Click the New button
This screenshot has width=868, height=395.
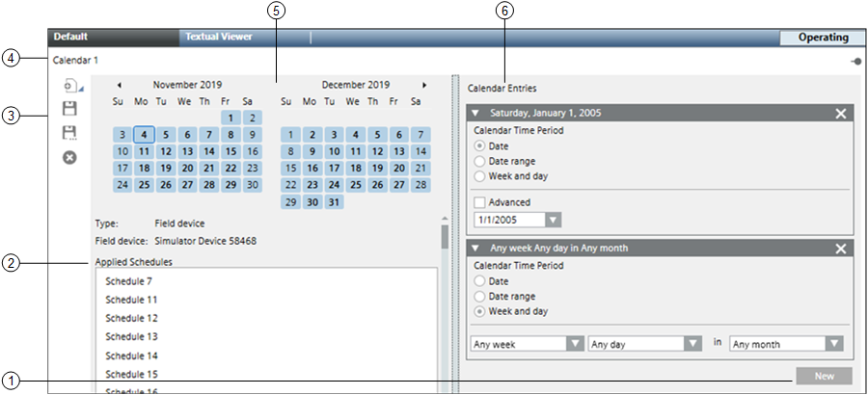(x=824, y=376)
